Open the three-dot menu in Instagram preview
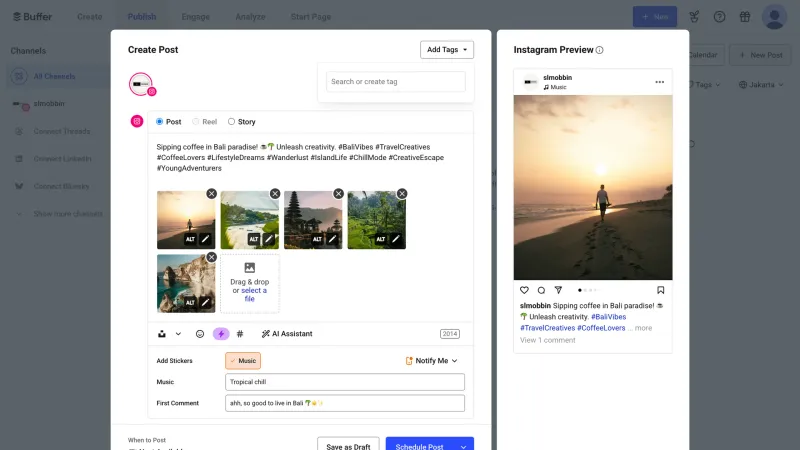800x450 pixels. [x=660, y=82]
